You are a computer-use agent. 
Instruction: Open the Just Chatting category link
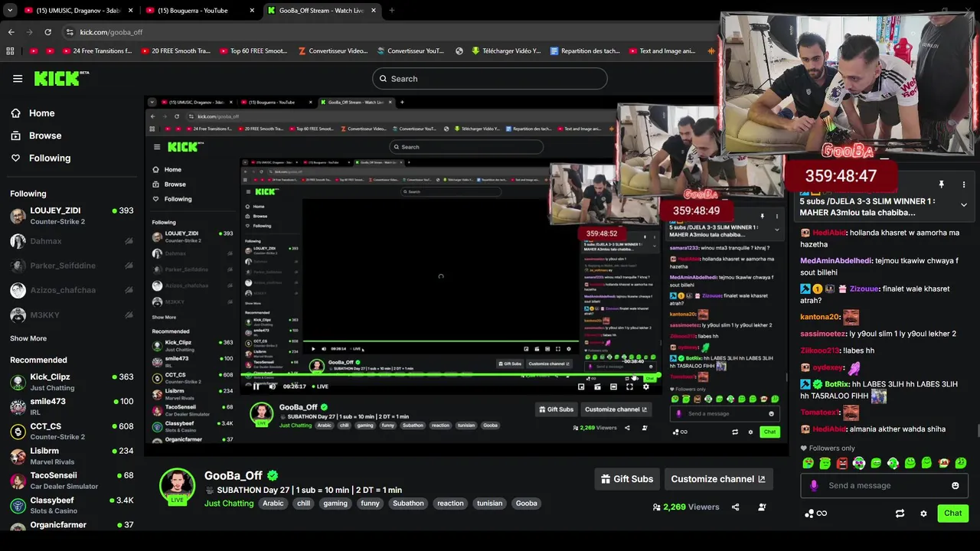(229, 504)
